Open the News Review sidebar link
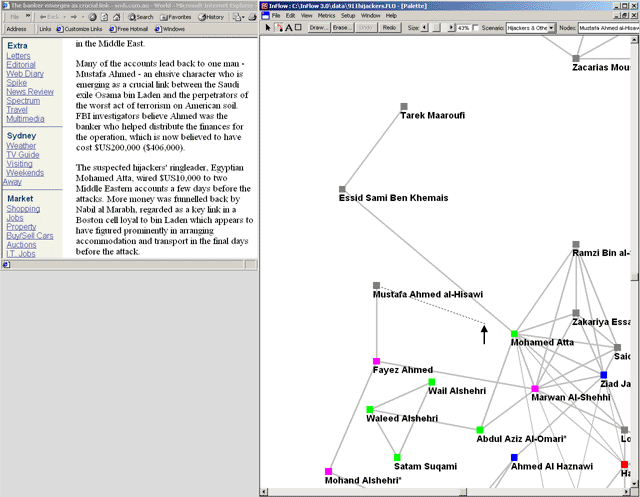 (30, 92)
